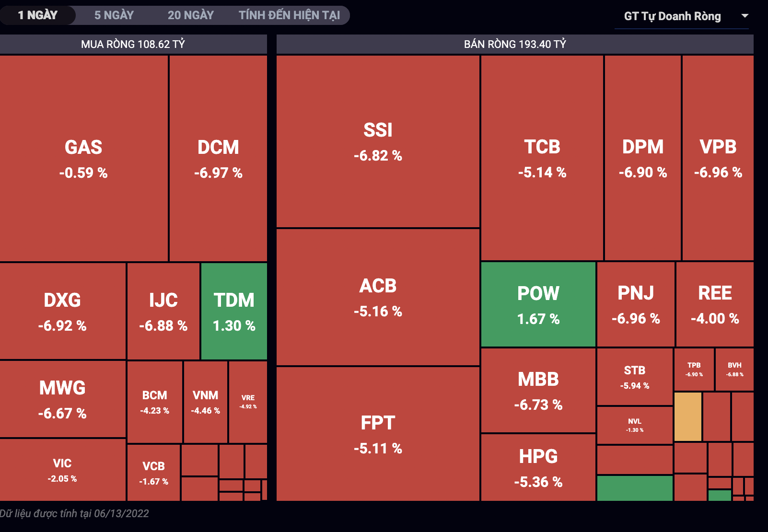The width and height of the screenshot is (768, 532).
Task: Select the HPG stock tile
Action: (538, 467)
